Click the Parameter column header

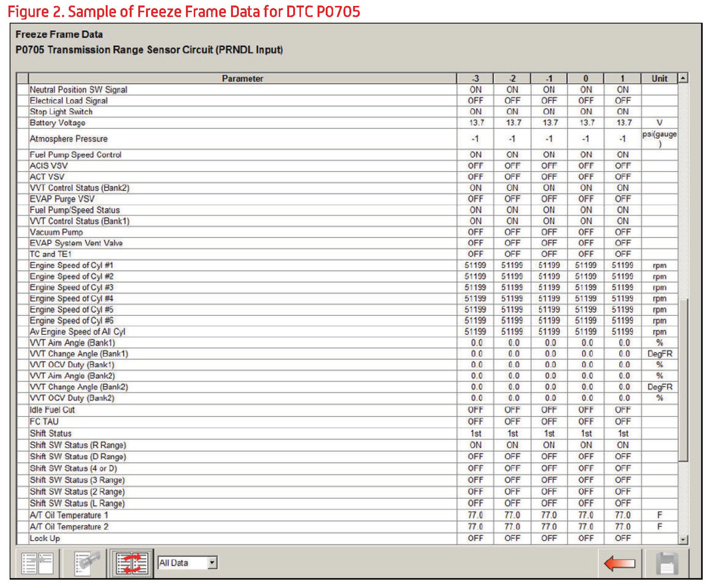point(242,78)
